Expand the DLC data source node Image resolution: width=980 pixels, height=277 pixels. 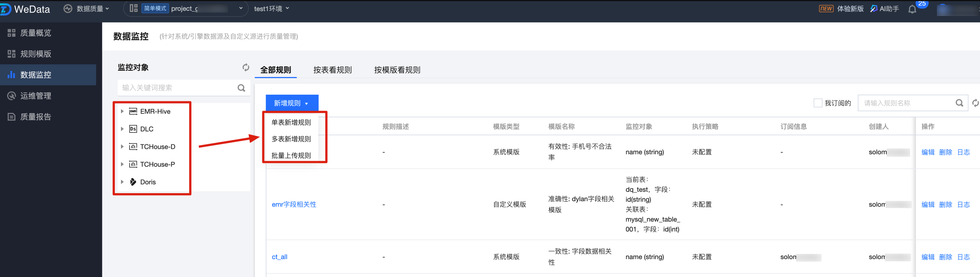pos(122,129)
